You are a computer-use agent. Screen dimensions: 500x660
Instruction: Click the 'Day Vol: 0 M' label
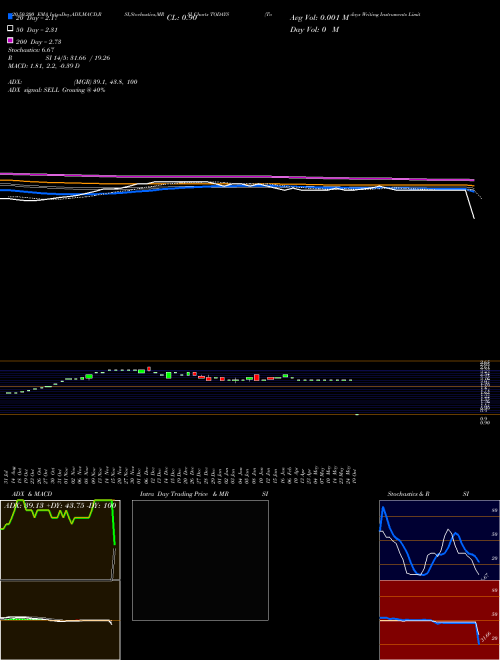(314, 30)
